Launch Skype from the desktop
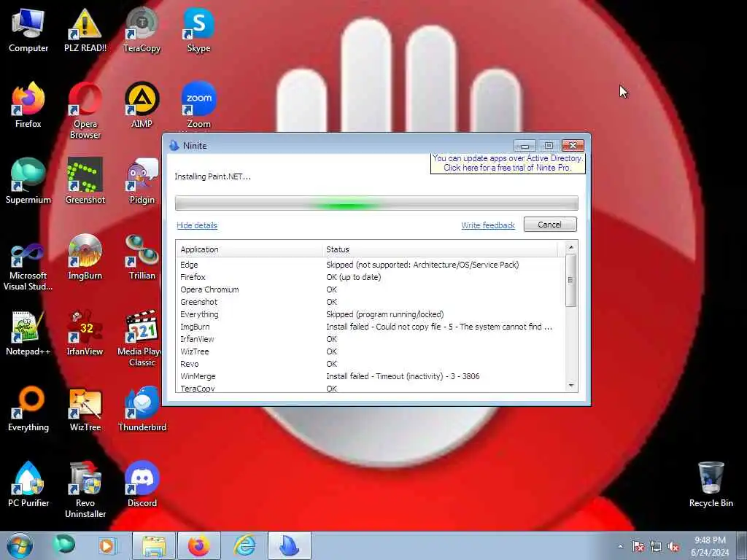This screenshot has height=560, width=747. [198, 29]
